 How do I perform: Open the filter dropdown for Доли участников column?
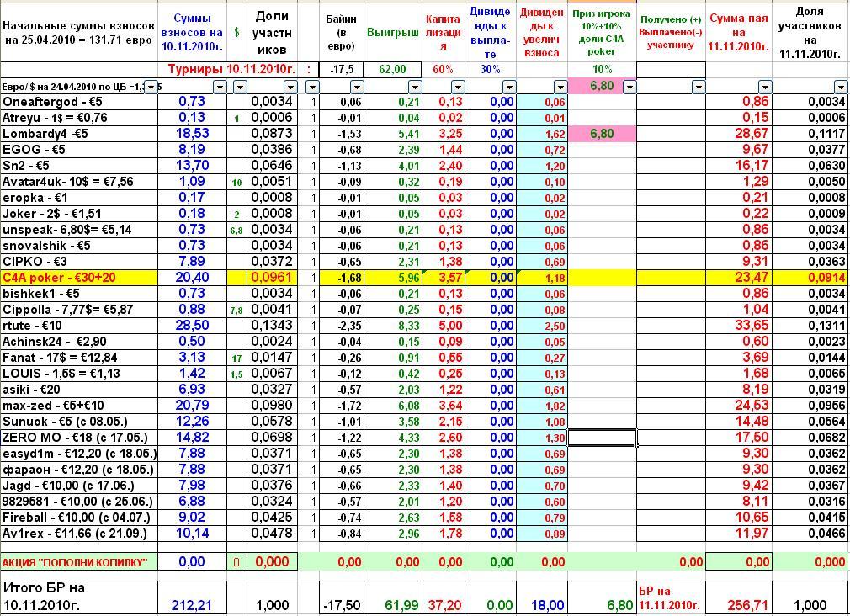pos(290,87)
